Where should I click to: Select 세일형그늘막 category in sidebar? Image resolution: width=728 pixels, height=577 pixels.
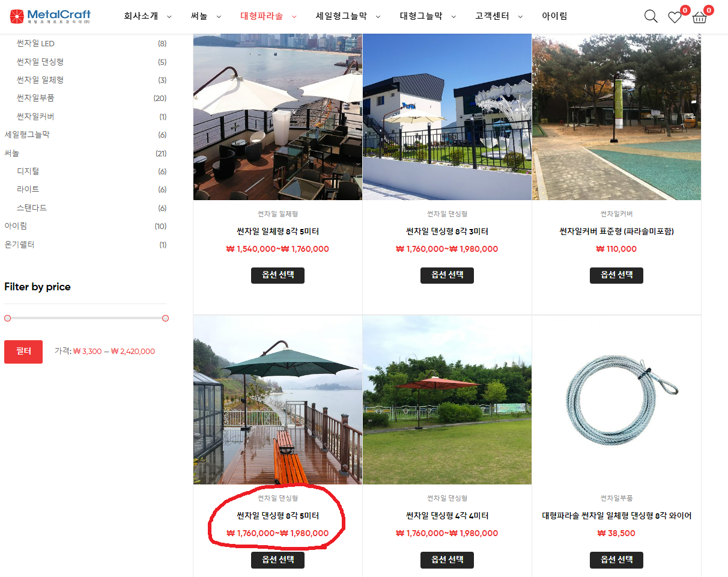point(27,135)
